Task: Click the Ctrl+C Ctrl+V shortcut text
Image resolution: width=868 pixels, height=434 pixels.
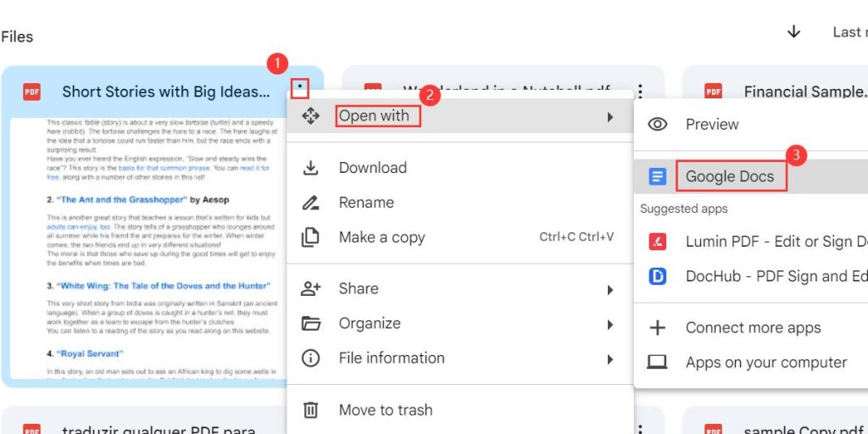Action: tap(576, 237)
